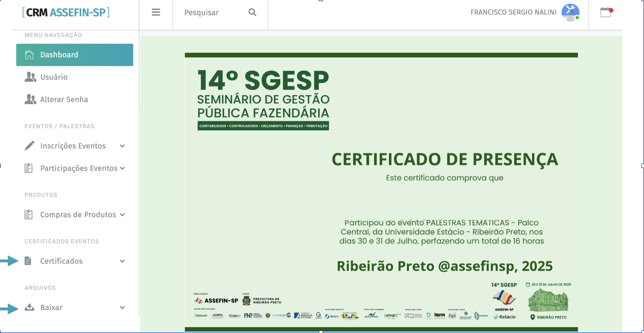
Task: Click the Francisco Sergio Nalini username
Action: click(x=513, y=12)
